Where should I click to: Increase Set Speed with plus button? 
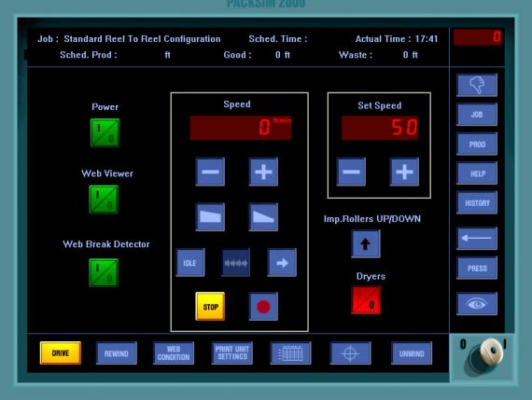404,172
